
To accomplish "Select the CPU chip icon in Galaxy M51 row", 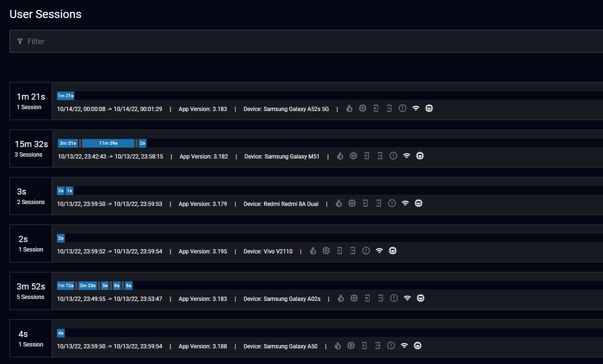I will (x=353, y=156).
